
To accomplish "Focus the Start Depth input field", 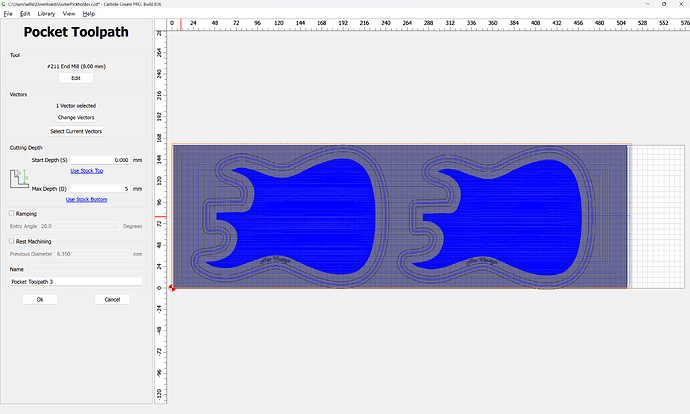I will point(100,160).
